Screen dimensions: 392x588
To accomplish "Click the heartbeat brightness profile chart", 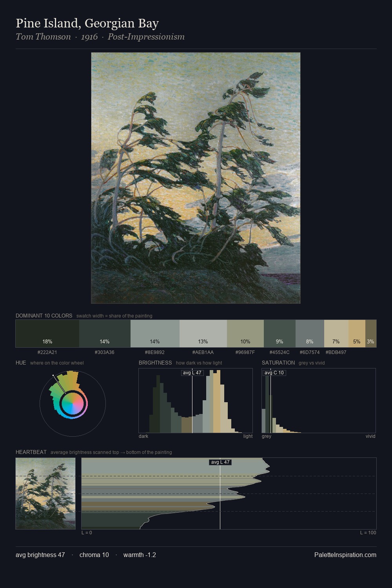I will (229, 494).
